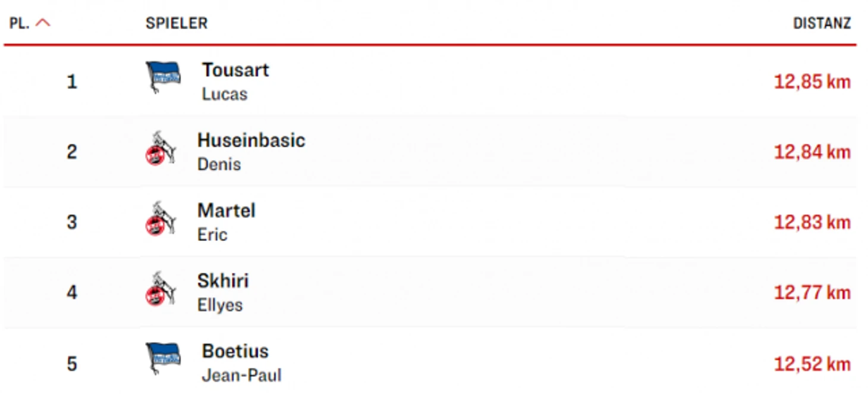The image size is (868, 394).
Task: Sort by the DISTANZ column header
Action: point(822,24)
